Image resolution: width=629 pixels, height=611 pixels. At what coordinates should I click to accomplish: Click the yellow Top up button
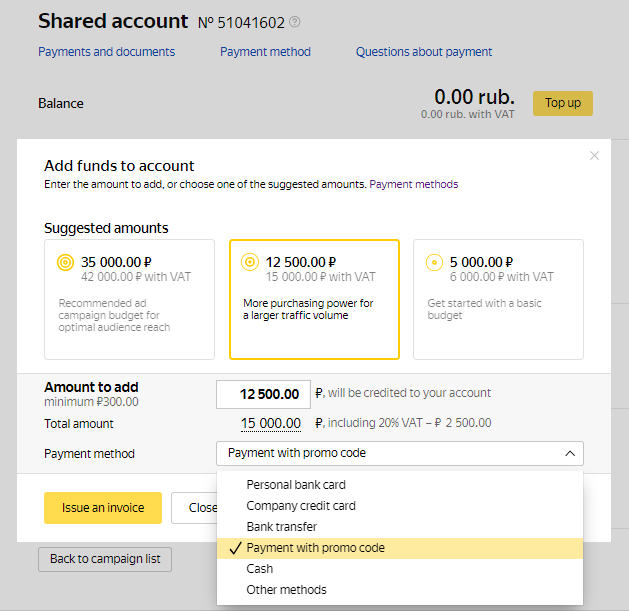point(562,103)
